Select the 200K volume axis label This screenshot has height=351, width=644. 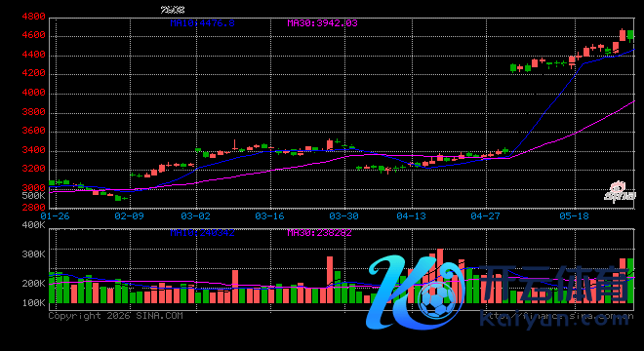[33, 284]
